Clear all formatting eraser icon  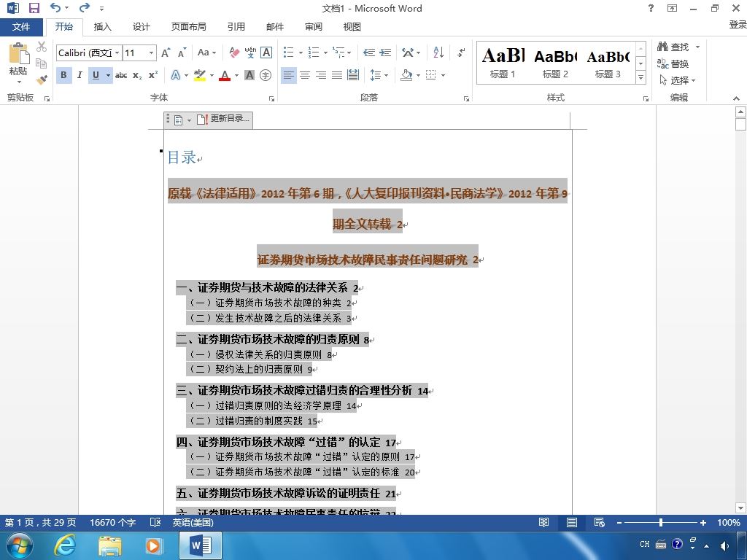tap(234, 52)
